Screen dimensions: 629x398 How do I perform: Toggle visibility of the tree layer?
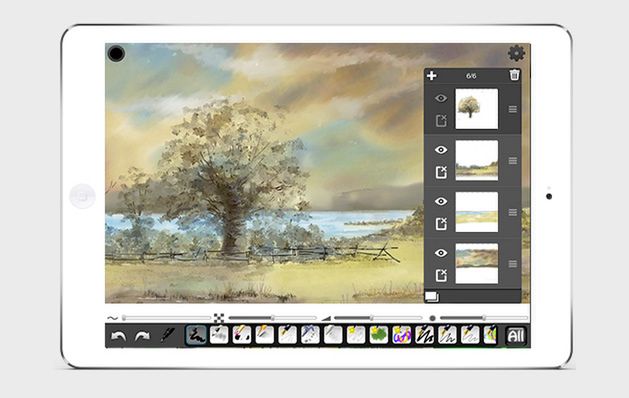441,98
